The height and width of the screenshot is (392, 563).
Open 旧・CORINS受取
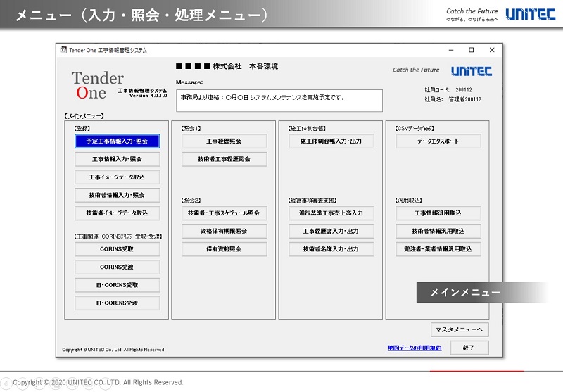117,284
